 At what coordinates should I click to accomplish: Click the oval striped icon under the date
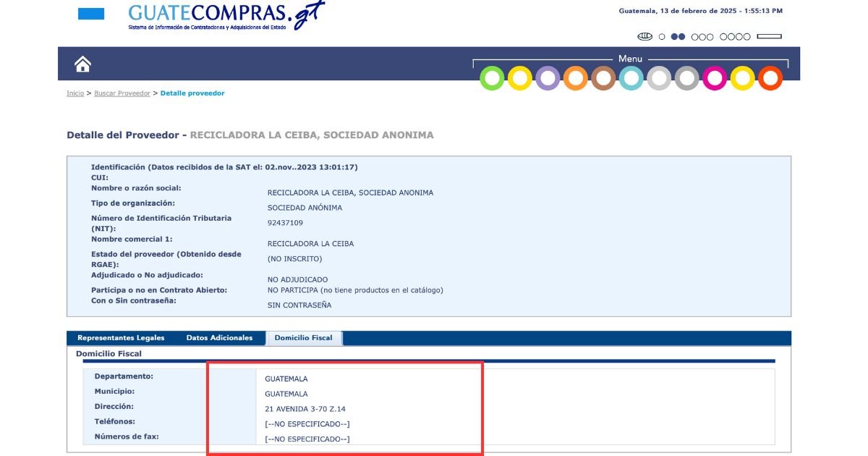(644, 37)
